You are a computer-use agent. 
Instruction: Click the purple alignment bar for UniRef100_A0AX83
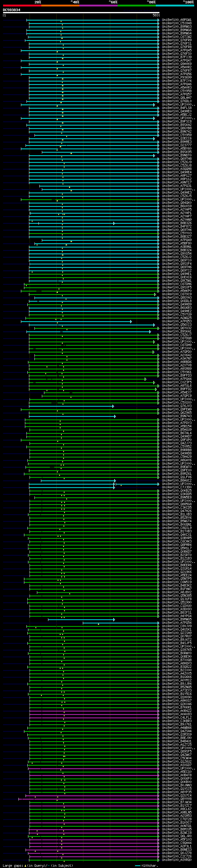[x=94, y=714]
